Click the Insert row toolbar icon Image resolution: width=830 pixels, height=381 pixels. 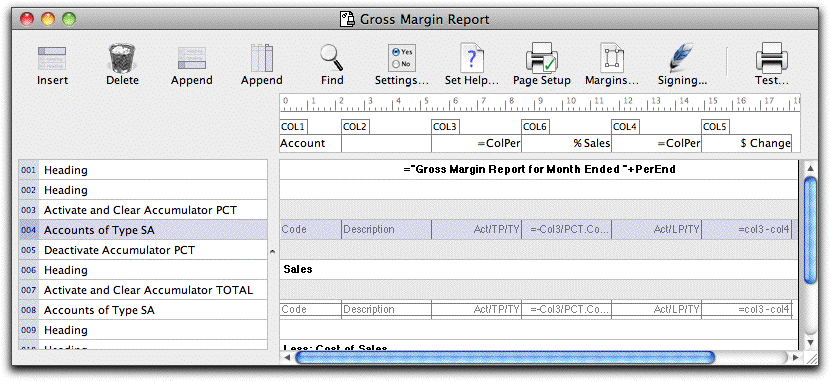(52, 58)
